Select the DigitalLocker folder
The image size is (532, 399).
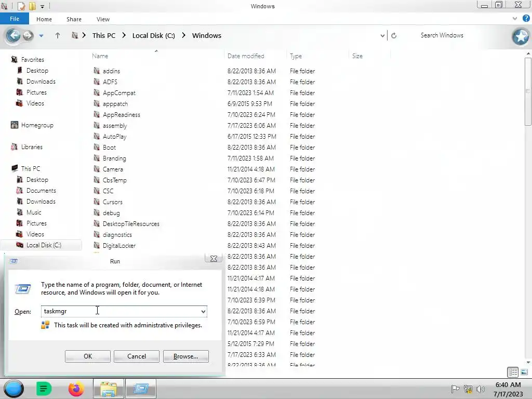pyautogui.click(x=119, y=245)
